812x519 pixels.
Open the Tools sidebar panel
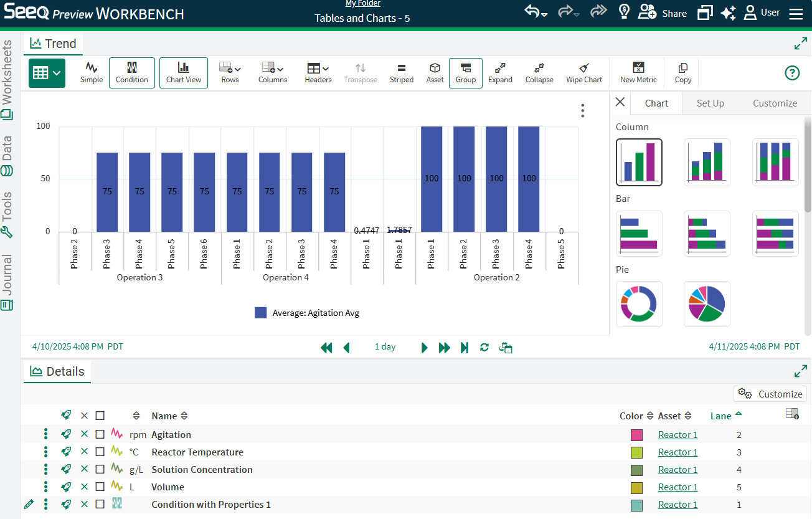pyautogui.click(x=7, y=215)
